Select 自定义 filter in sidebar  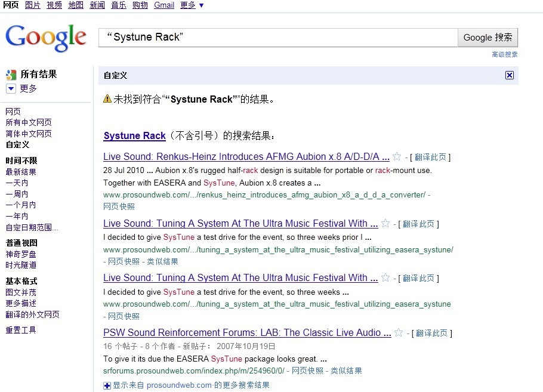(17, 145)
